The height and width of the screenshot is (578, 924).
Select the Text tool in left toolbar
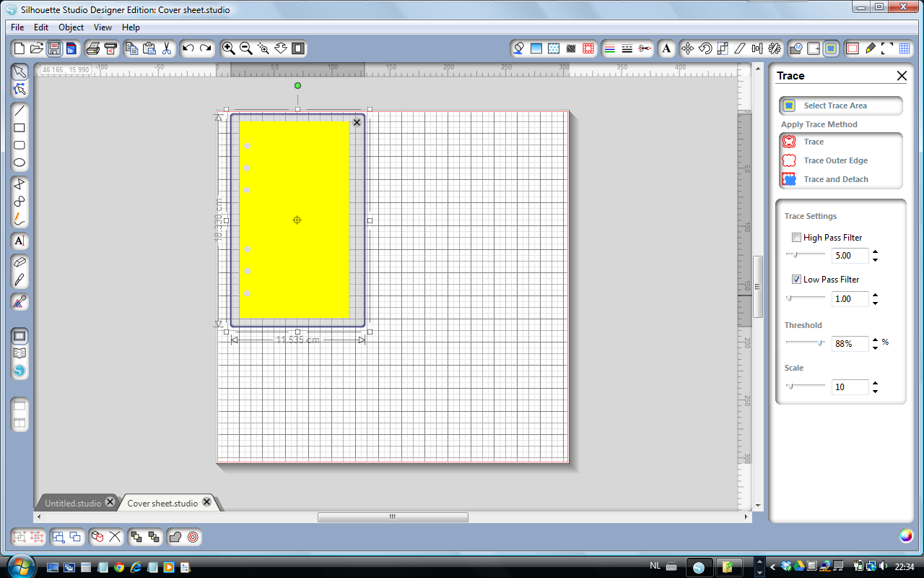19,241
